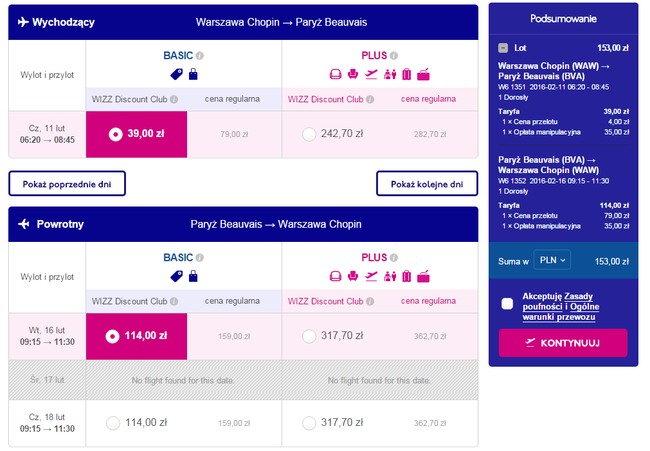This screenshot has height=451, width=650.
Task: Click info icon next to return WIZZ Discount Club BASIC
Action: click(174, 299)
